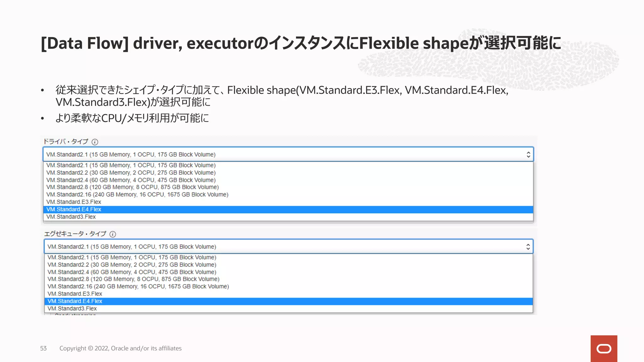644x362 pixels.
Task: Select VM.Standard2.16 in driver type list
Action: click(288, 195)
